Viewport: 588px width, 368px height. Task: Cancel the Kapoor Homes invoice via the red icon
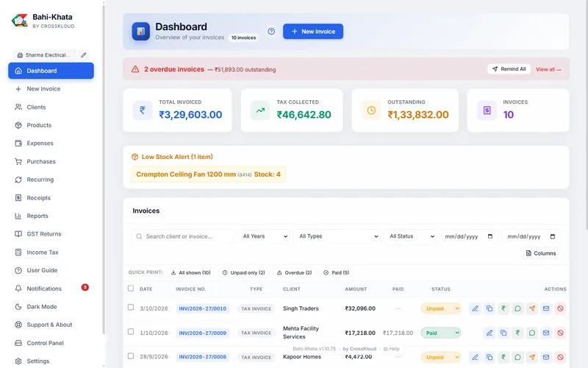pyautogui.click(x=560, y=357)
